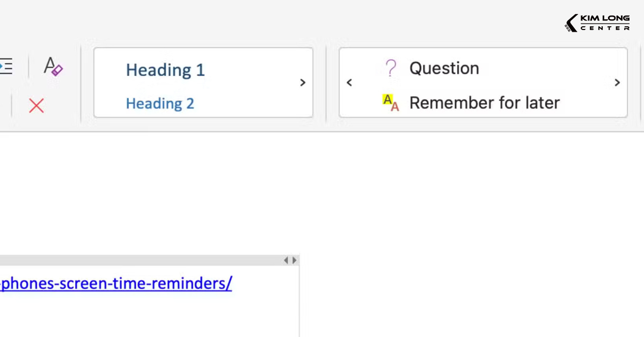Click the Clear Formatting eraser icon
644x337 pixels.
point(53,67)
